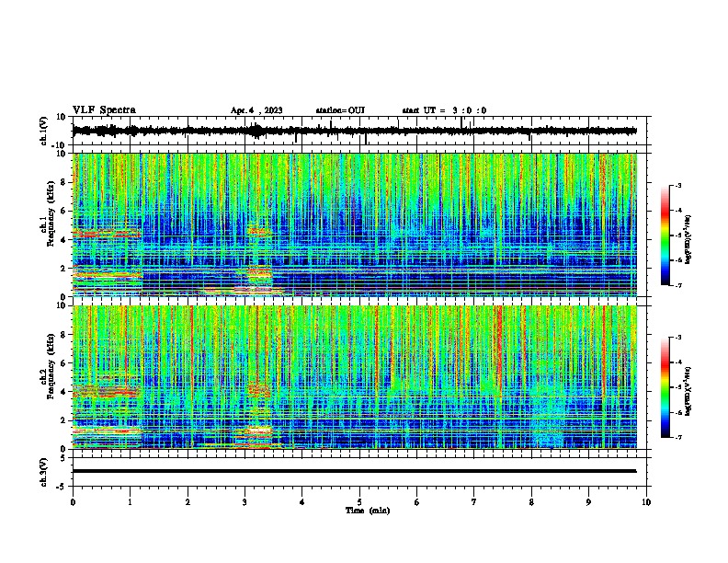Viewport: 728px width, 563px height.
Task: Click the "VLF Spectra" plot title
Action: coord(104,110)
